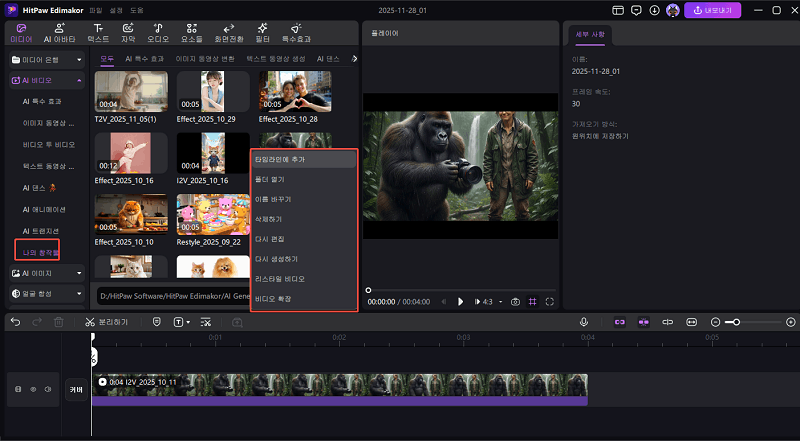The height and width of the screenshot is (441, 800).
Task: Click the 커버 cover button on timeline
Action: coord(75,389)
